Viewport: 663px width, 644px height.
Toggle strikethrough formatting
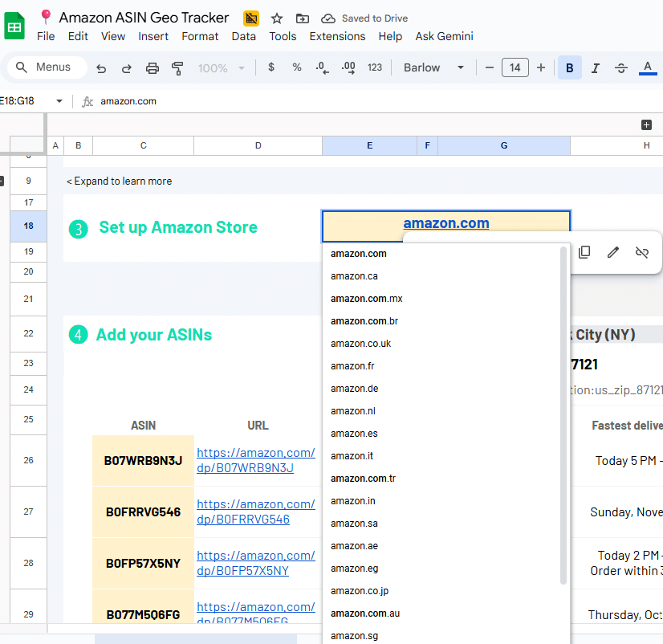(x=620, y=68)
